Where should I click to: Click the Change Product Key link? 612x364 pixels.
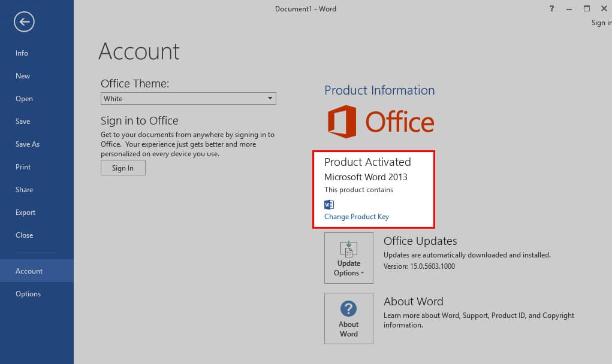356,217
